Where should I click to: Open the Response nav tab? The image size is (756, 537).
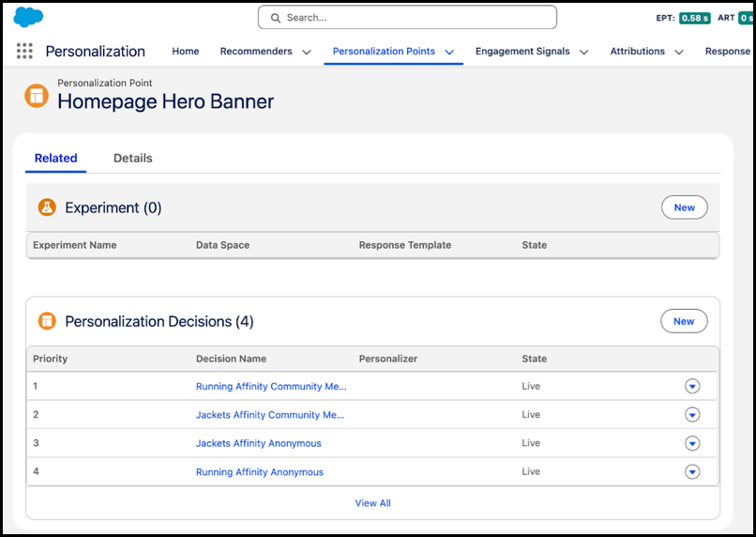click(x=728, y=51)
